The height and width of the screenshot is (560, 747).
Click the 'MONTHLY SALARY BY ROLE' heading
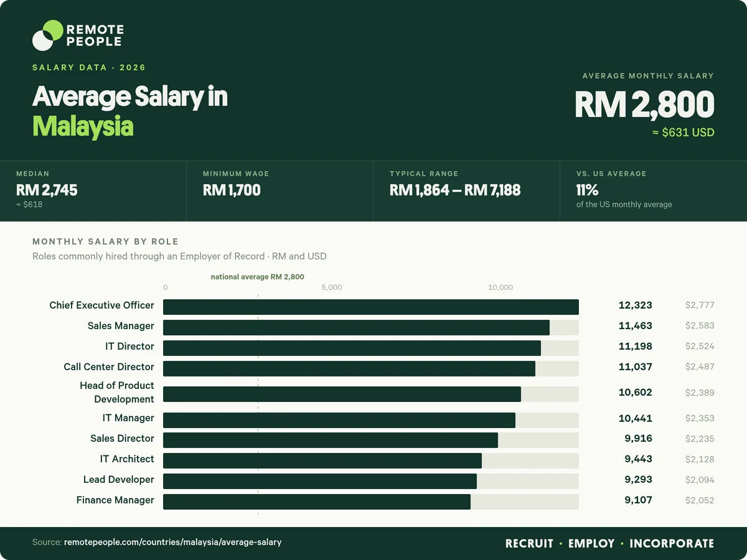click(x=105, y=241)
